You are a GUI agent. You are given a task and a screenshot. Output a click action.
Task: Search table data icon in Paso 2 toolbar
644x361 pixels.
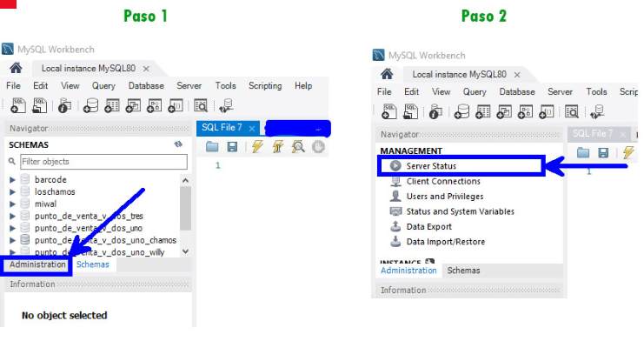(x=572, y=111)
